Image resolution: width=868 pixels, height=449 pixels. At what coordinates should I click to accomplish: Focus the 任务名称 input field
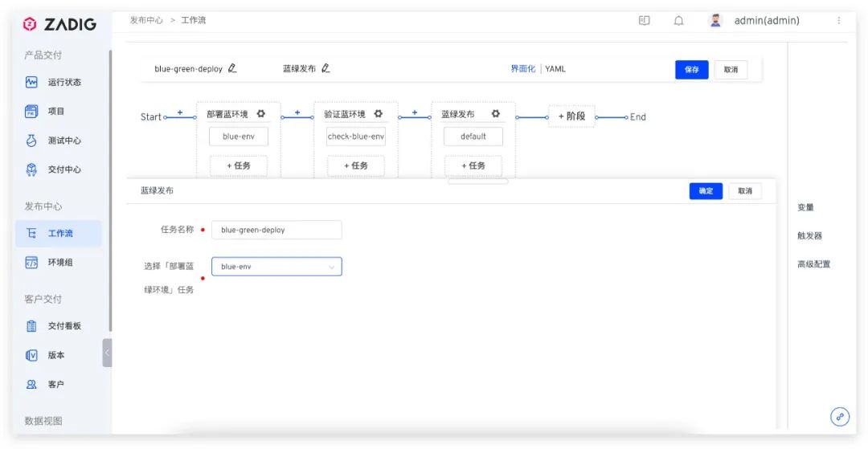276,230
